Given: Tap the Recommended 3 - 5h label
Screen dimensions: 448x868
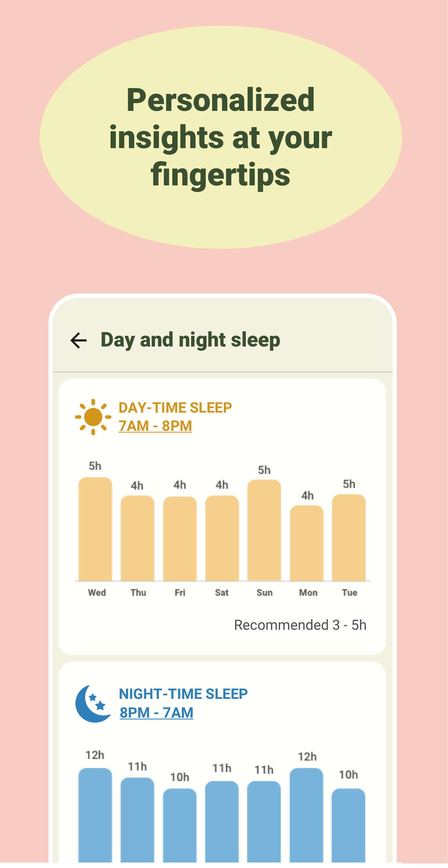Looking at the screenshot, I should pos(301,625).
